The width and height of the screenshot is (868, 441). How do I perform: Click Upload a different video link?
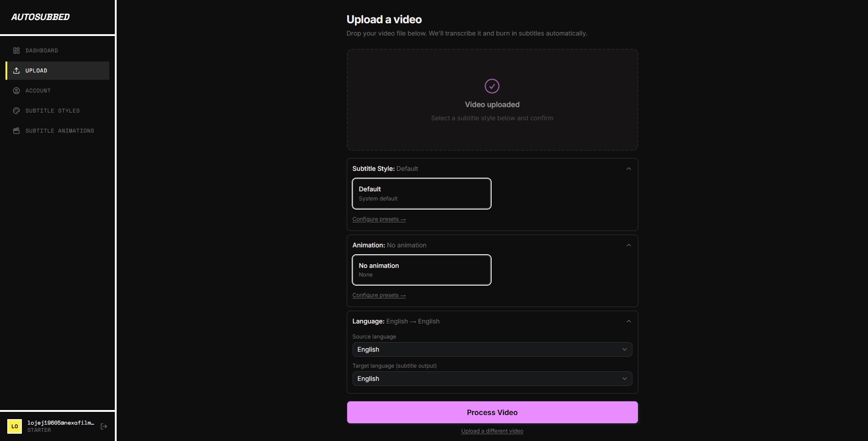coord(492,431)
